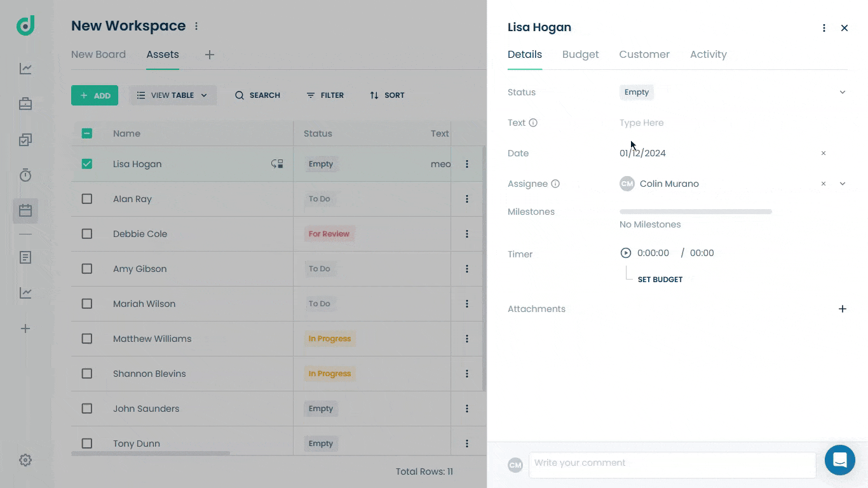Image resolution: width=868 pixels, height=488 pixels.
Task: Check the Alan Ray row checkbox
Action: pos(87,199)
